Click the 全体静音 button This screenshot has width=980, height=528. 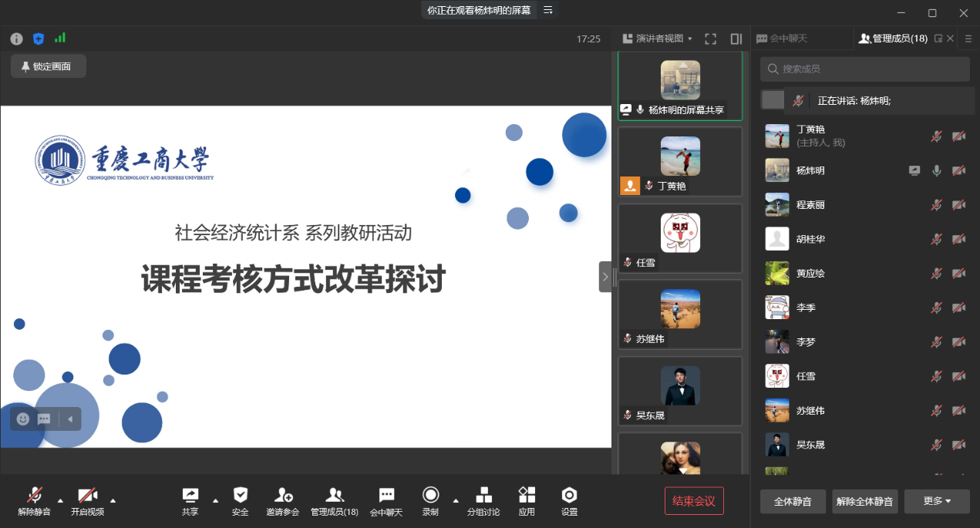793,501
